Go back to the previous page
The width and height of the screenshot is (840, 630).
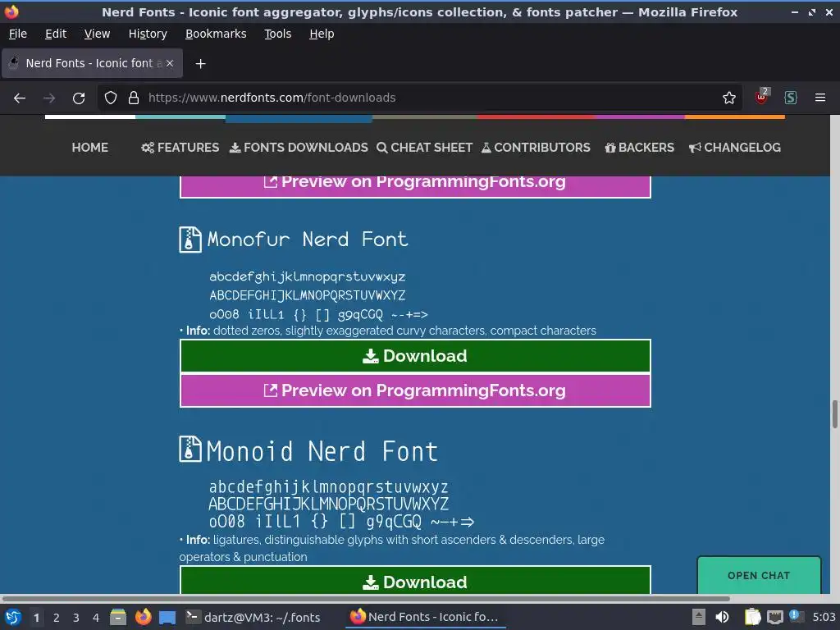(20, 98)
